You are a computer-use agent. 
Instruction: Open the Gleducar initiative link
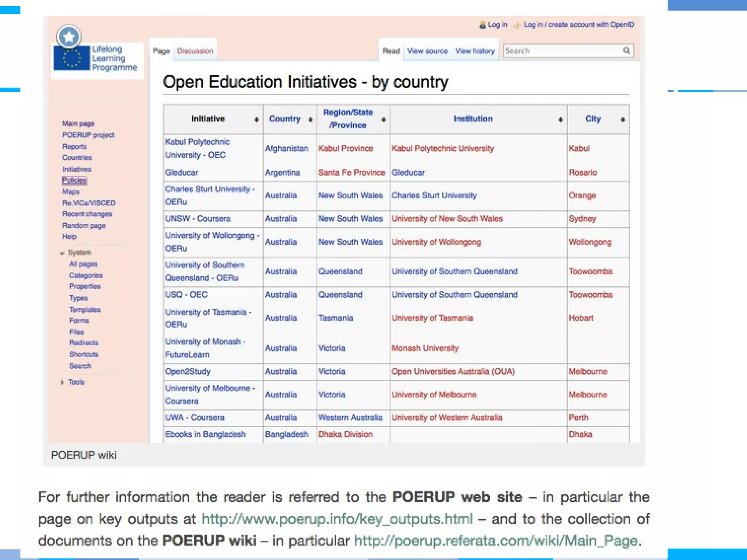181,172
